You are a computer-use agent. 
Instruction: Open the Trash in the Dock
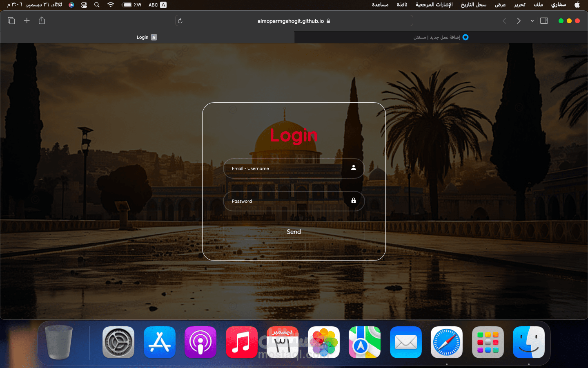(59, 342)
